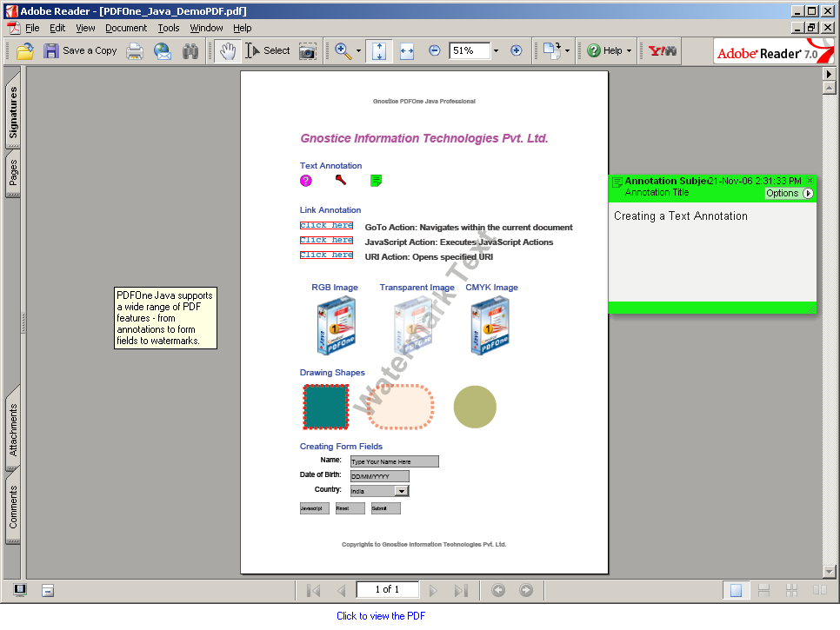This screenshot has width=840, height=630.
Task: Click the minus zoom out button
Action: (x=435, y=51)
